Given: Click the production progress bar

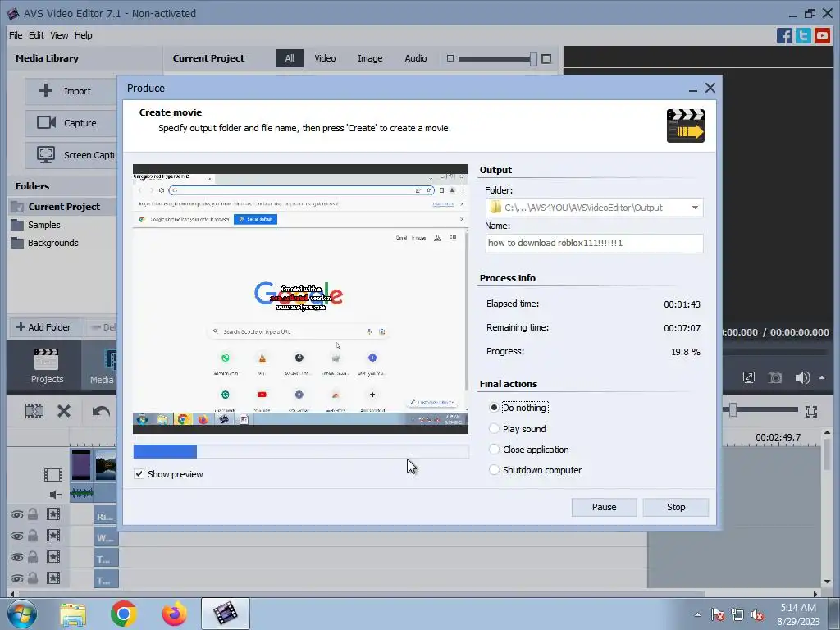Looking at the screenshot, I should tap(301, 452).
